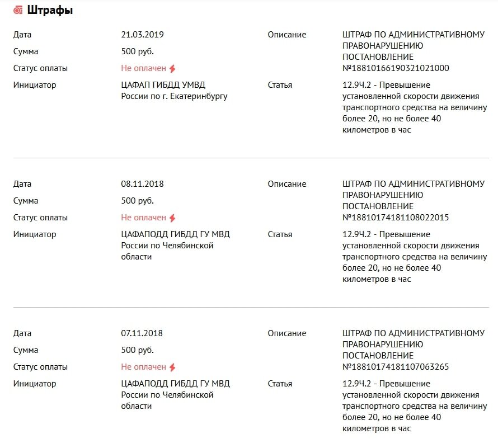
Task: Click the date 08.11.2018
Action: tap(142, 184)
